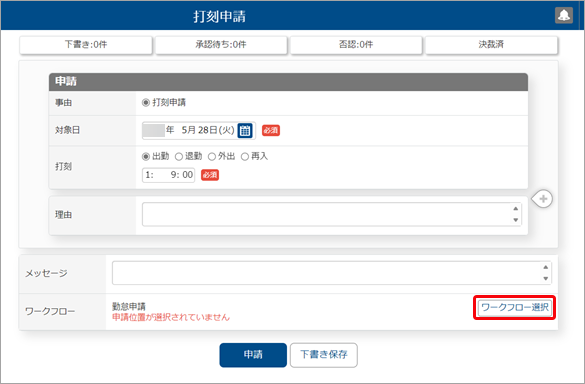Click the 事由 row label

point(64,103)
